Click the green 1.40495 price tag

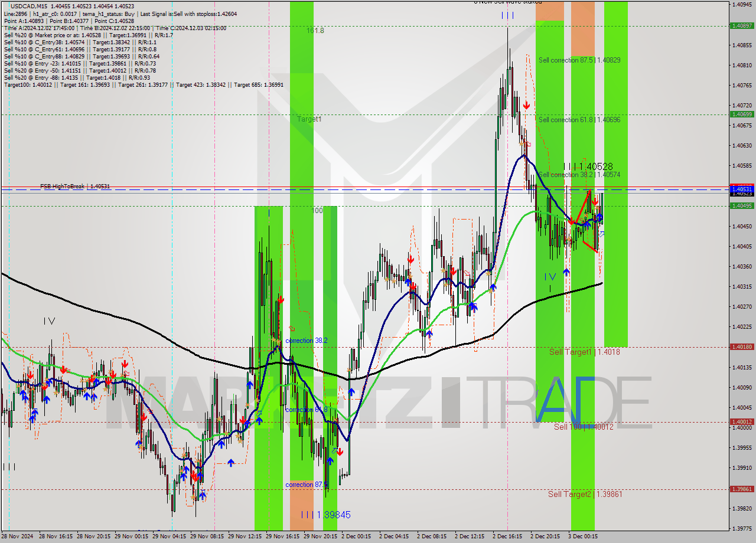742,205
